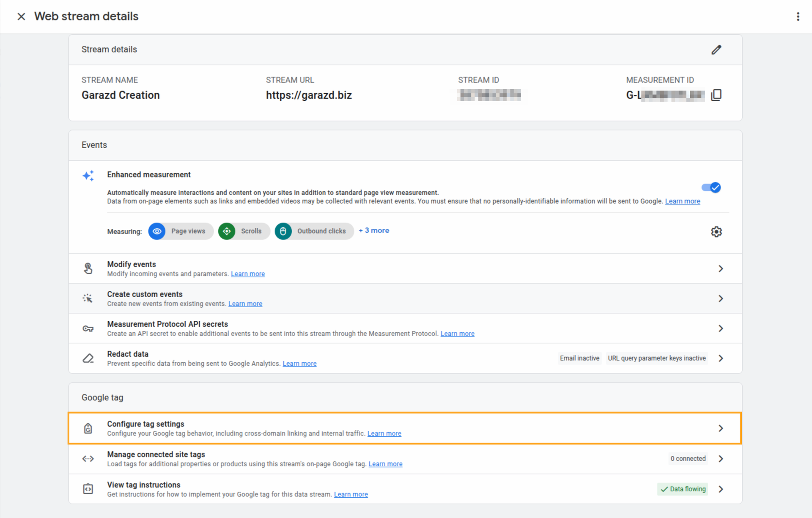Open Learn more link under Enhanced measurement
This screenshot has width=812, height=518.
coord(682,201)
